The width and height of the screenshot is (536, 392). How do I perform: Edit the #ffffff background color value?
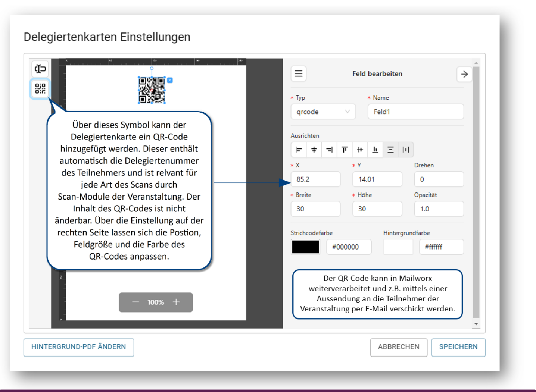pos(442,247)
